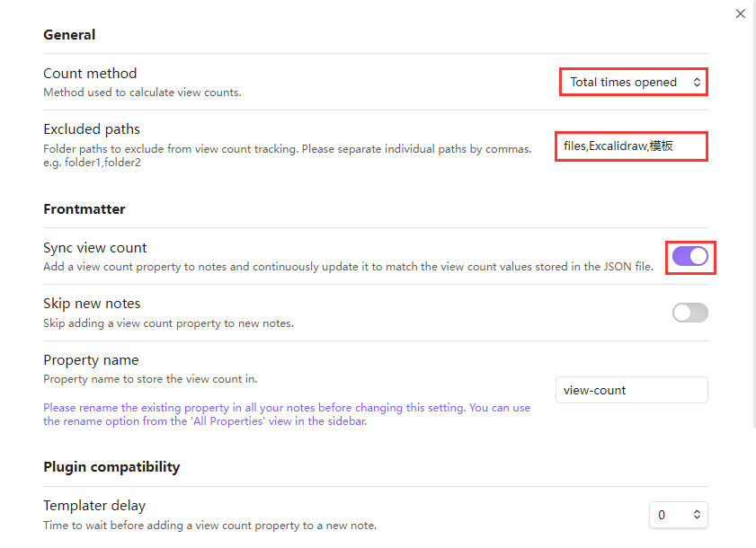Click the General section heading

pos(69,35)
